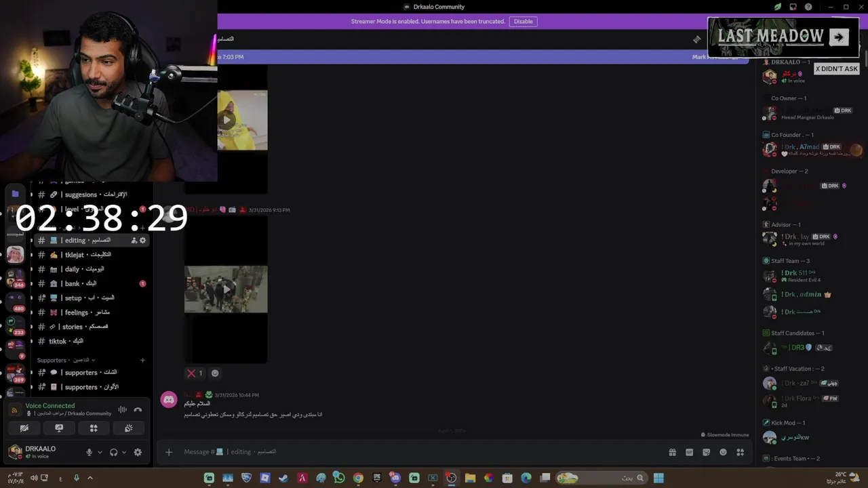Open the feelings channel

point(90,312)
